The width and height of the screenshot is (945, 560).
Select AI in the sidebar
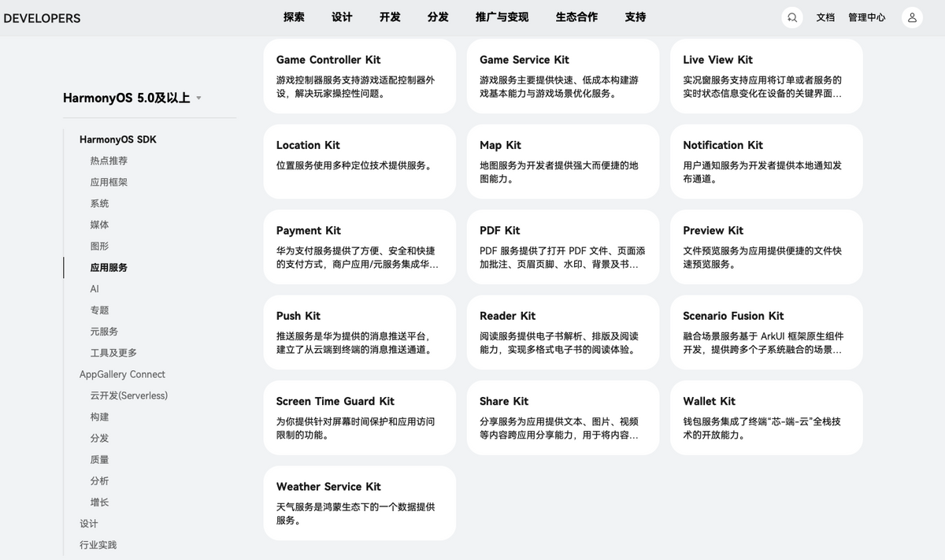(x=94, y=289)
